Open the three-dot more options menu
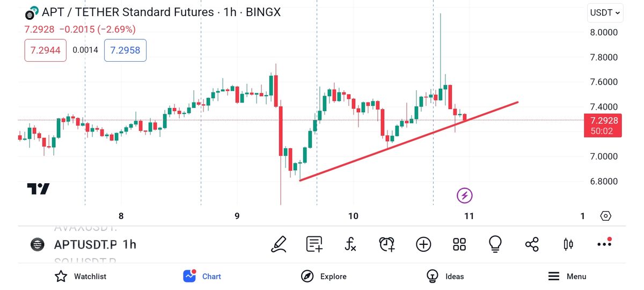 604,244
